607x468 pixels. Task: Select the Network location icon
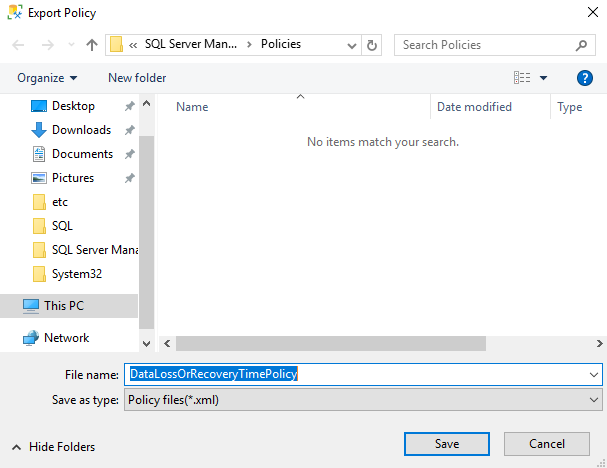tap(31, 338)
